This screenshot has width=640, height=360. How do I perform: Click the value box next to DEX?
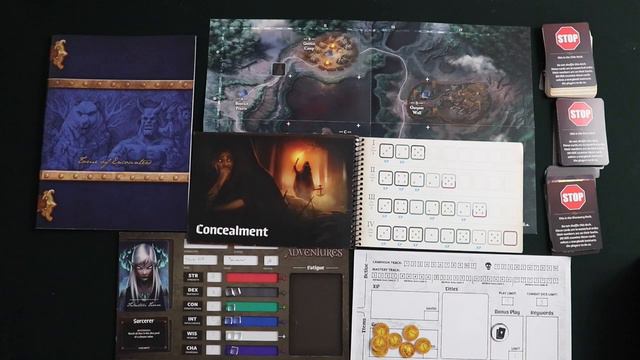point(213,292)
